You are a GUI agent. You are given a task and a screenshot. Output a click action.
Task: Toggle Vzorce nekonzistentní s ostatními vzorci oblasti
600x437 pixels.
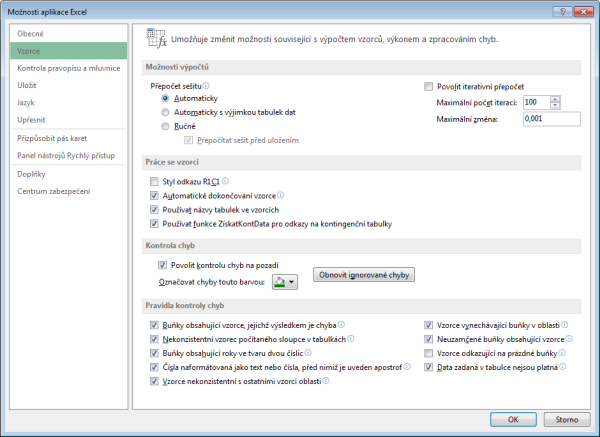point(154,381)
